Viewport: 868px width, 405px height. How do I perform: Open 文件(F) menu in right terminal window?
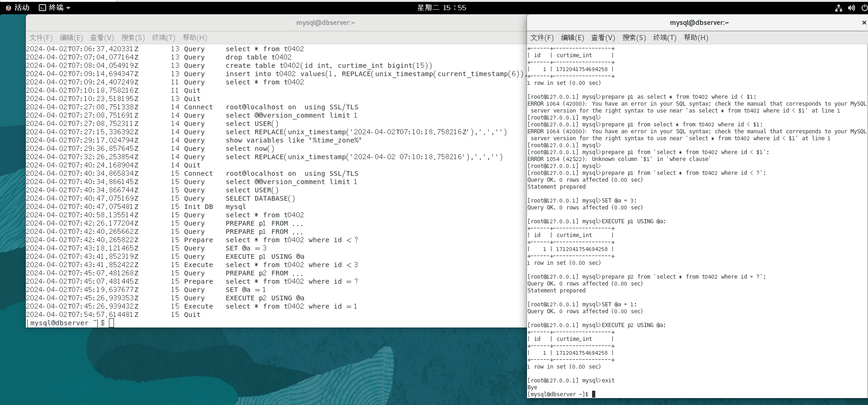pyautogui.click(x=542, y=38)
